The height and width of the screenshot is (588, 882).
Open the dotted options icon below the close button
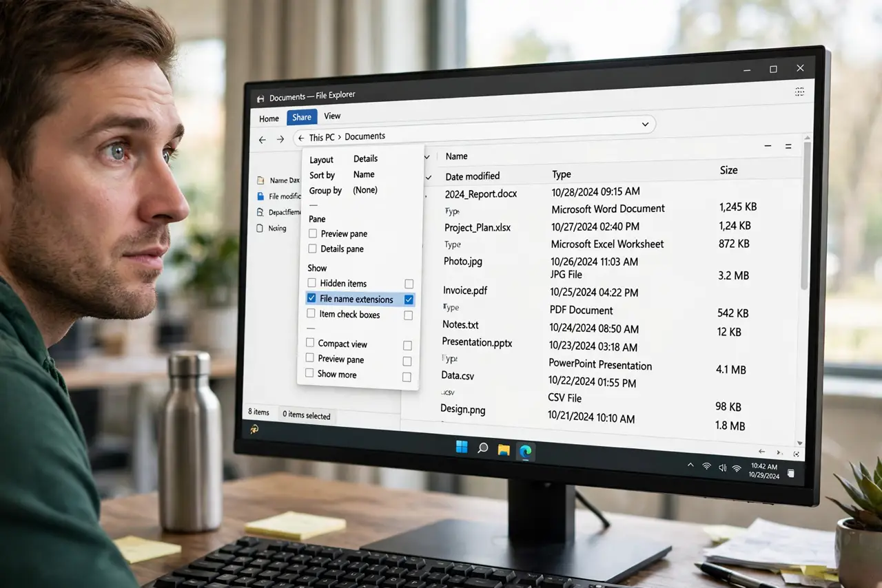(x=799, y=92)
